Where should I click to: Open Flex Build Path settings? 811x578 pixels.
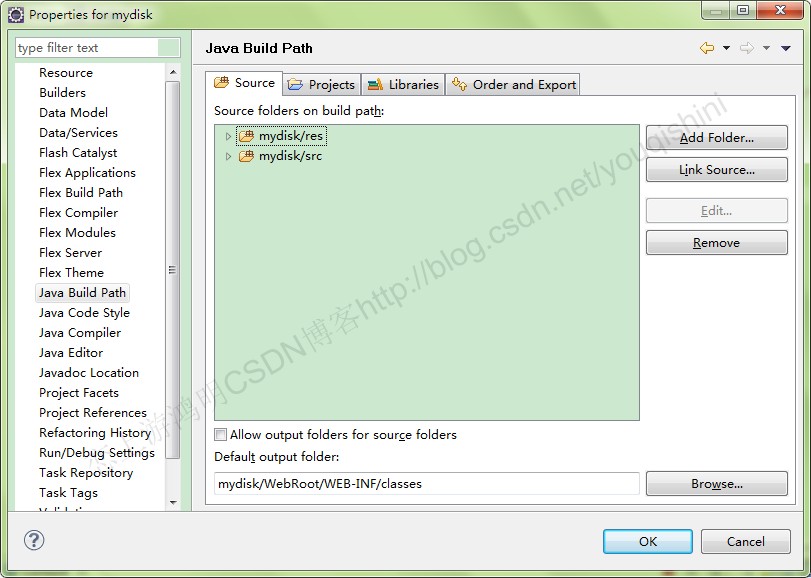coord(81,193)
